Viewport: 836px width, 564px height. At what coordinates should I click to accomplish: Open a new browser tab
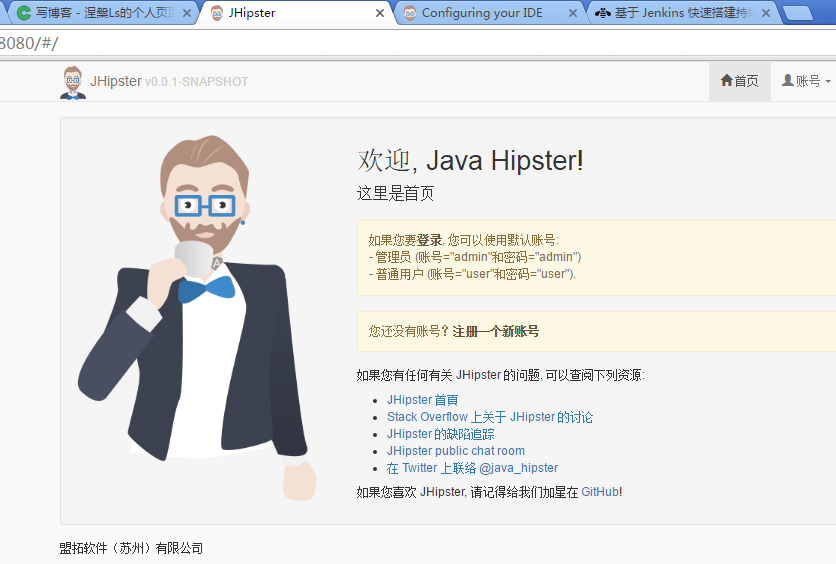[797, 13]
